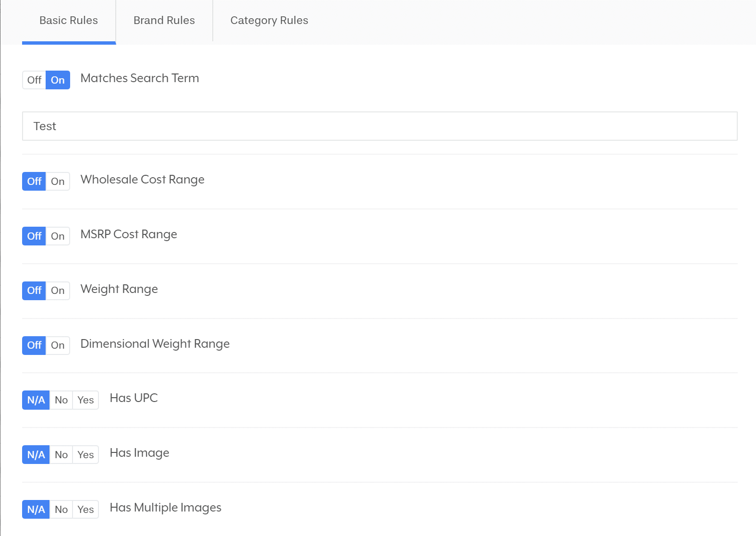Switch on Dimensional Weight Range
Image resolution: width=756 pixels, height=536 pixels.
[58, 345]
